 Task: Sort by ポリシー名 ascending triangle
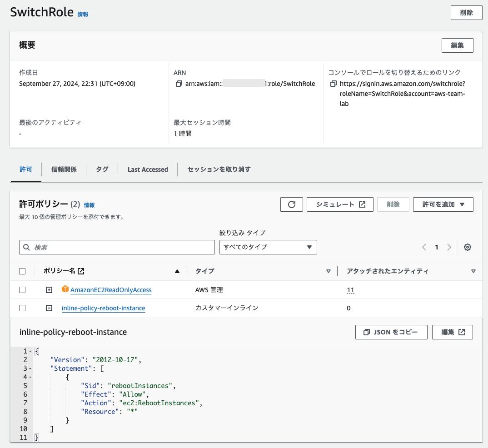177,271
